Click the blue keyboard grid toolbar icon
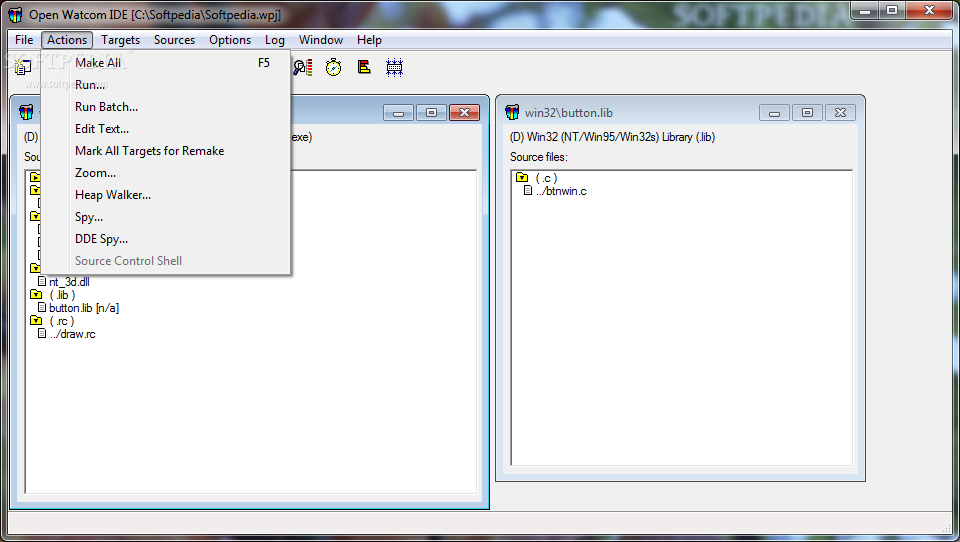The image size is (960, 542). [x=394, y=67]
